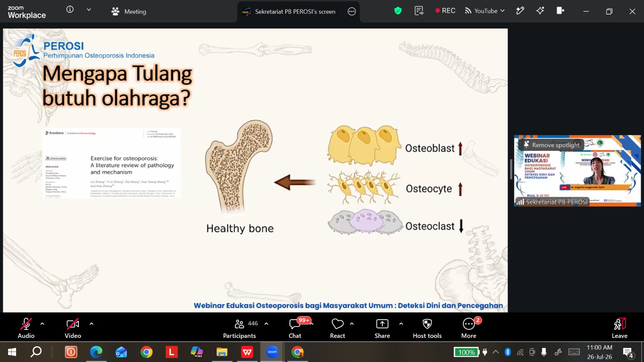This screenshot has height=362, width=644.
Task: Open the second Chrome taskbar icon
Action: coord(297,352)
